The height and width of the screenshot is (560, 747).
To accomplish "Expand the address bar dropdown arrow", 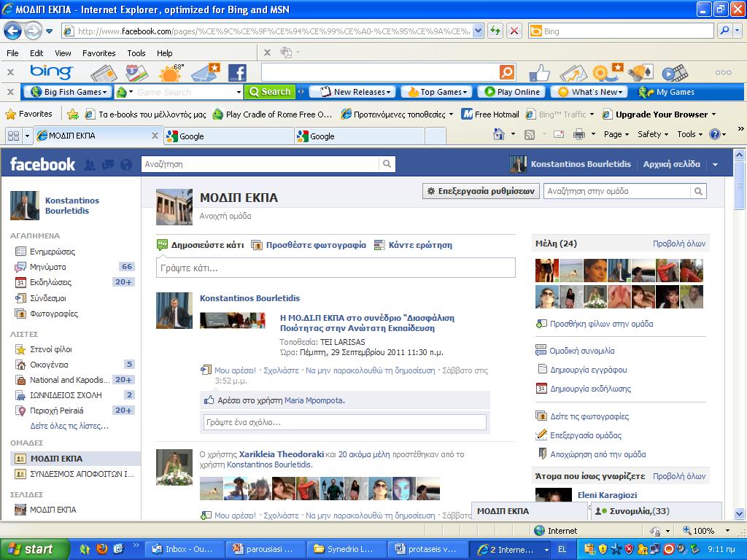I will (x=479, y=31).
